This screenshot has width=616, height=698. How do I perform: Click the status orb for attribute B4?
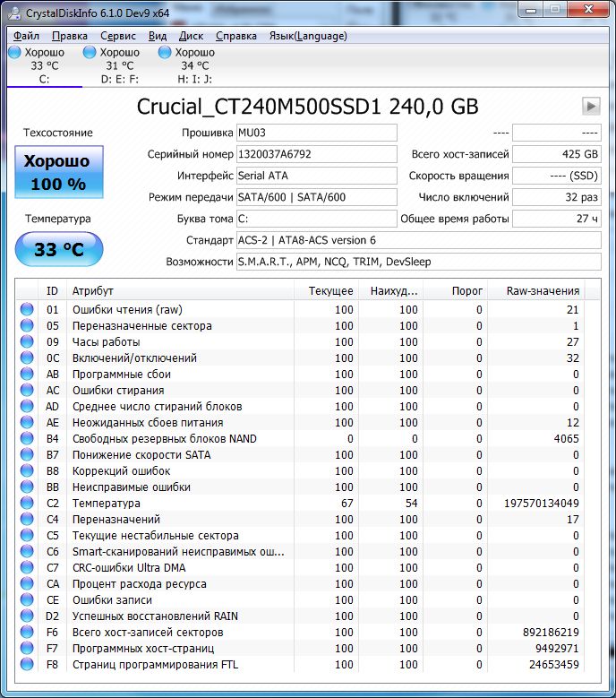[27, 438]
